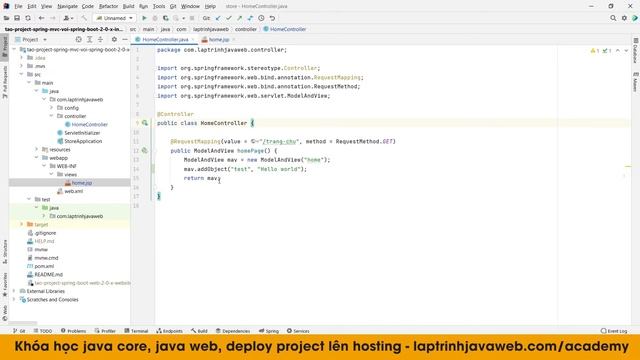Switch to the HomeController.java editor tab

pos(164,40)
